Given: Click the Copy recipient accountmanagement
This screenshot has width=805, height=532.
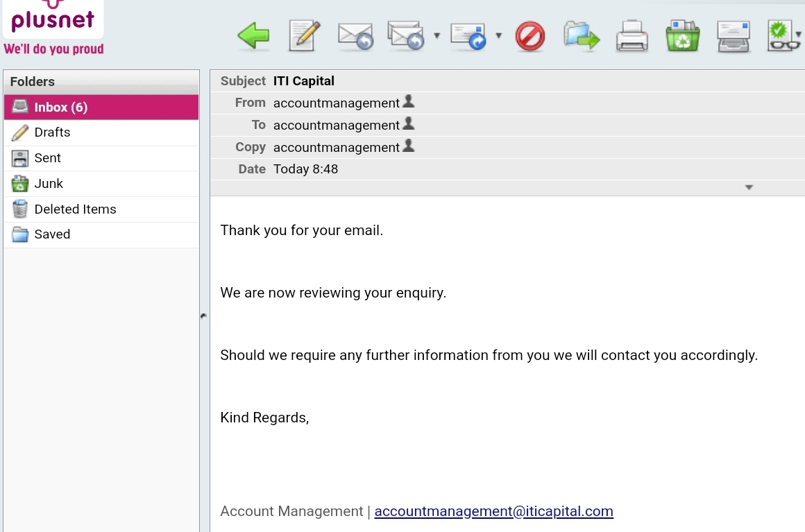Looking at the screenshot, I should pos(337,147).
